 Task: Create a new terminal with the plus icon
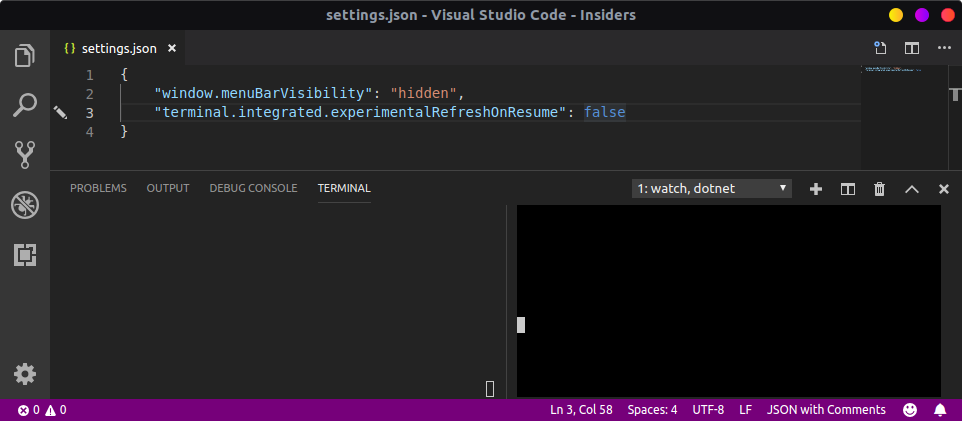pos(816,189)
